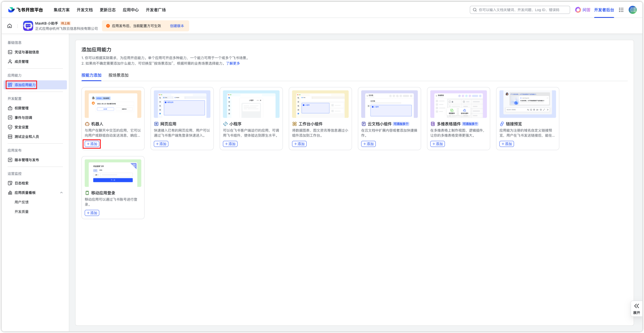This screenshot has width=644, height=333.
Task: Click the 小程序 preview thumbnail
Action: 251,104
